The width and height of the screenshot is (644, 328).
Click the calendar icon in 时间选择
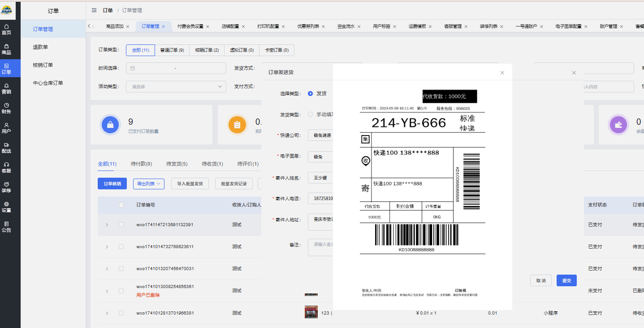point(133,68)
